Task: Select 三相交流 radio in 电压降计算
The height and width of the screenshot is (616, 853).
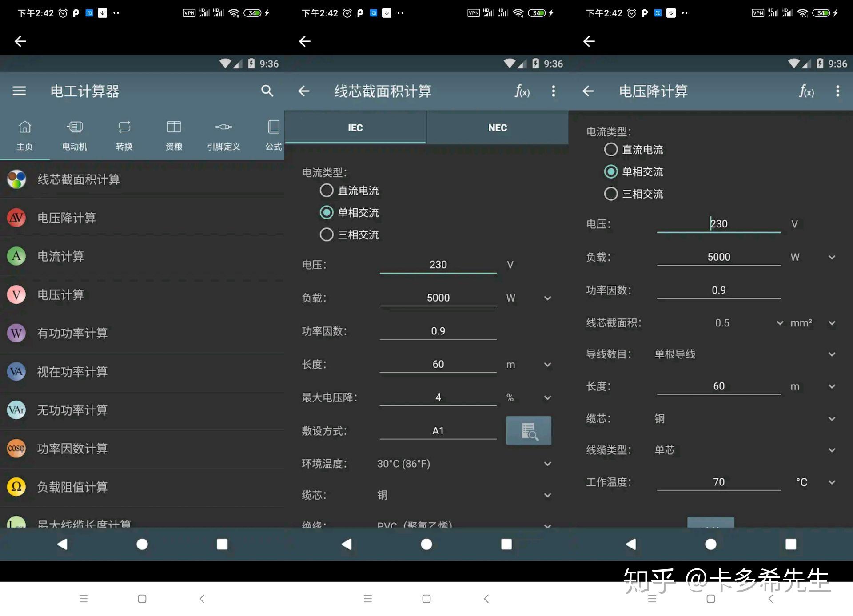Action: (611, 194)
